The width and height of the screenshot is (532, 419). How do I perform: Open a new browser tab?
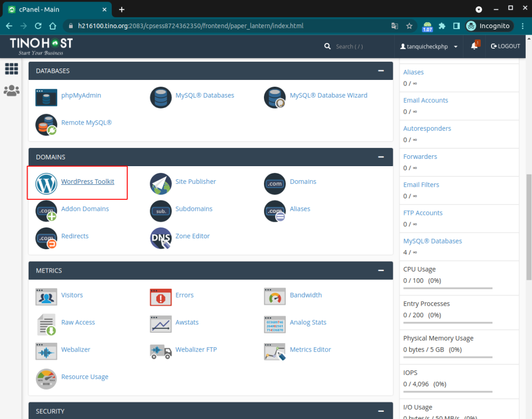(122, 9)
